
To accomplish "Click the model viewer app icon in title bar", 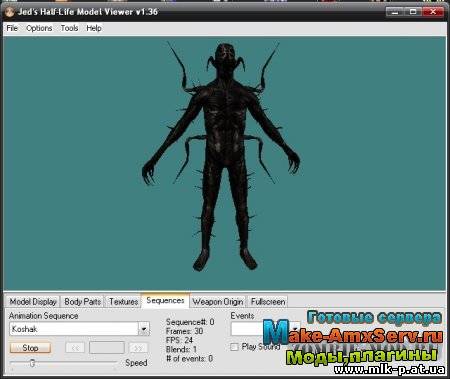I will (x=9, y=12).
